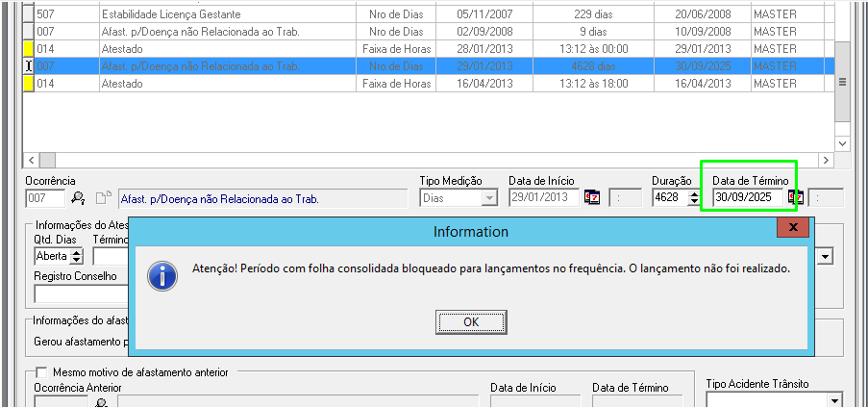Click the document icon next to Ocorrência search
The width and height of the screenshot is (868, 408).
pyautogui.click(x=102, y=198)
